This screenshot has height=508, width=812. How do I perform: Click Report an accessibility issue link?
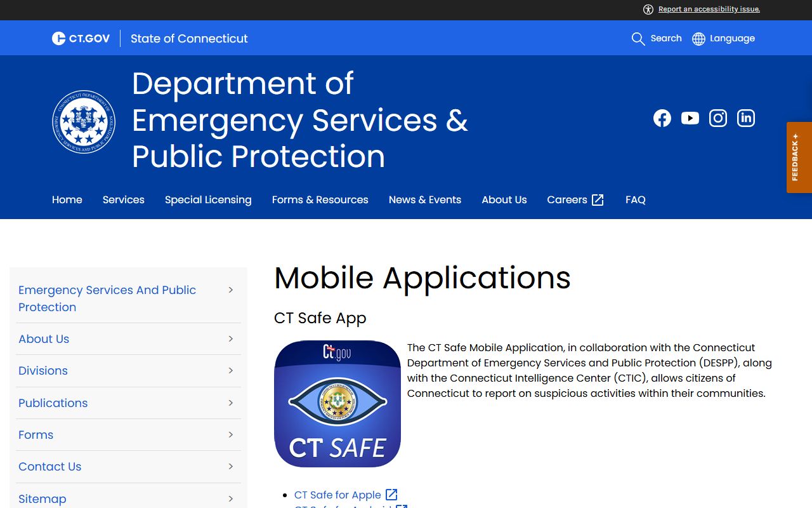709,9
